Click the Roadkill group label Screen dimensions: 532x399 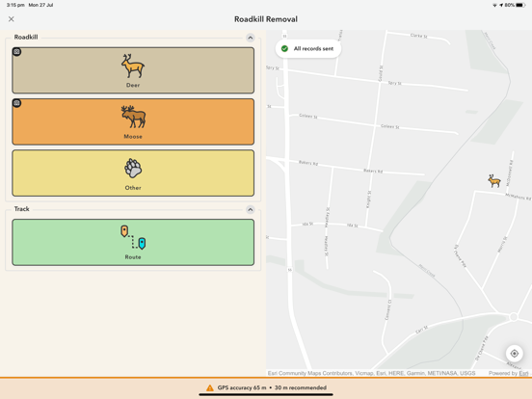(x=26, y=37)
